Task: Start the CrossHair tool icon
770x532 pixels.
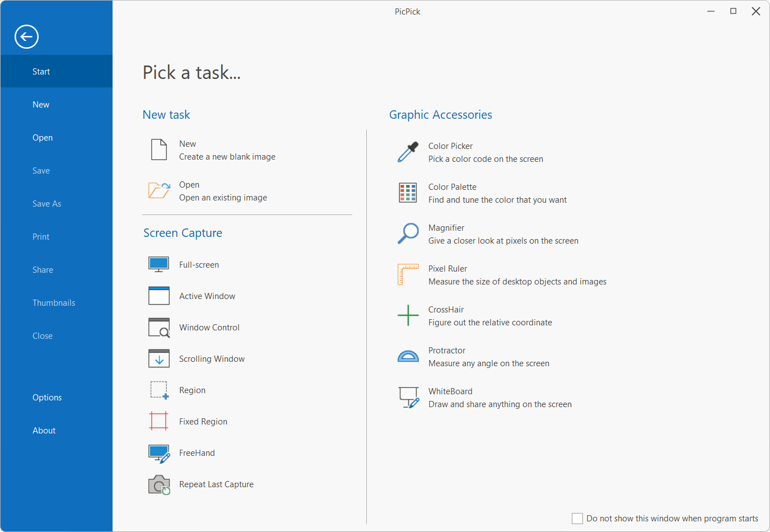Action: [x=408, y=315]
